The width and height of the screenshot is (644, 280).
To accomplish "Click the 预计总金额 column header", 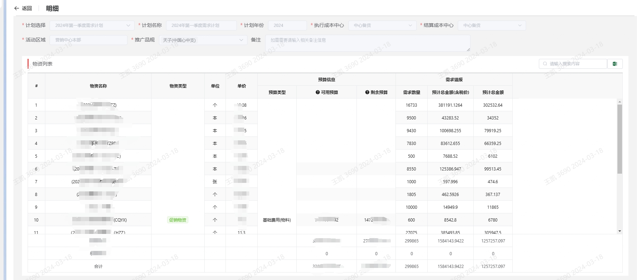I will point(493,93).
